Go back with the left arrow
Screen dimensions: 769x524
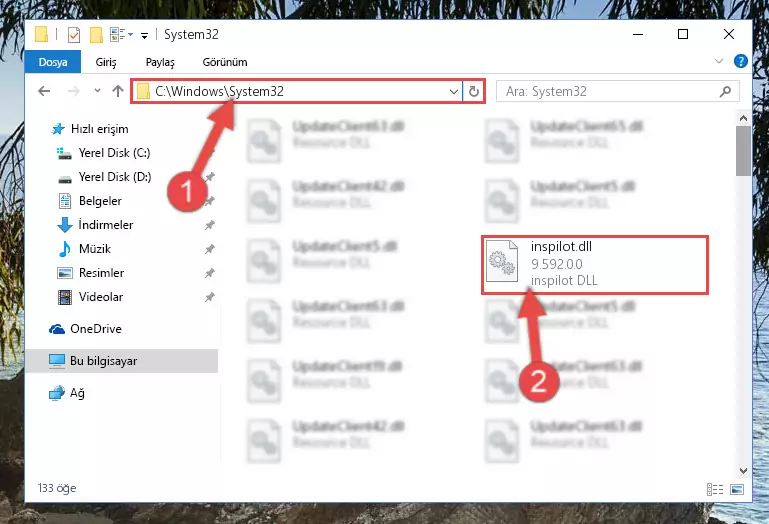(44, 91)
